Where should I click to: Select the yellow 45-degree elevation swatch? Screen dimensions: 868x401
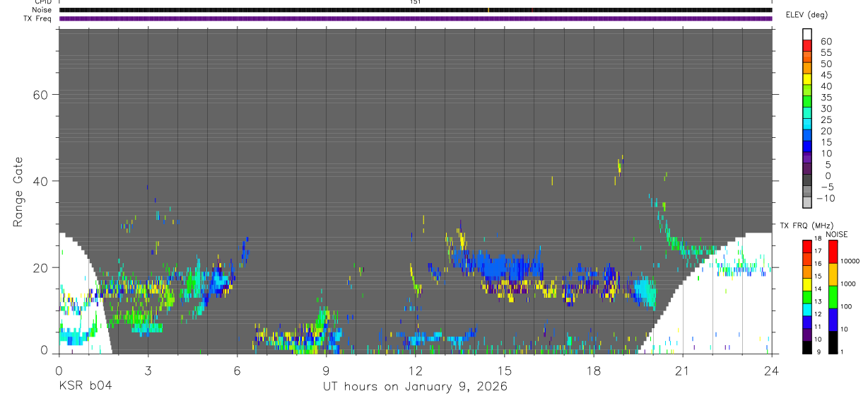(x=807, y=80)
